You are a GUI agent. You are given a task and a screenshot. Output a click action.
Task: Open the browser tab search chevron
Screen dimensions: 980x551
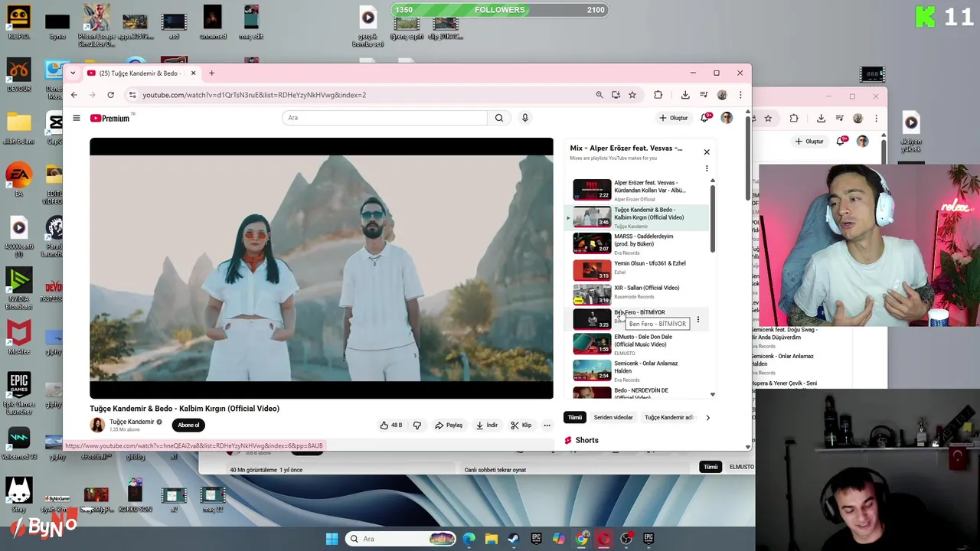[x=73, y=73]
